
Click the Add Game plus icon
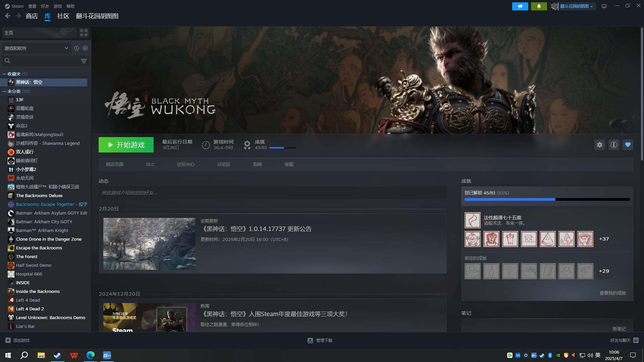pos(8,340)
